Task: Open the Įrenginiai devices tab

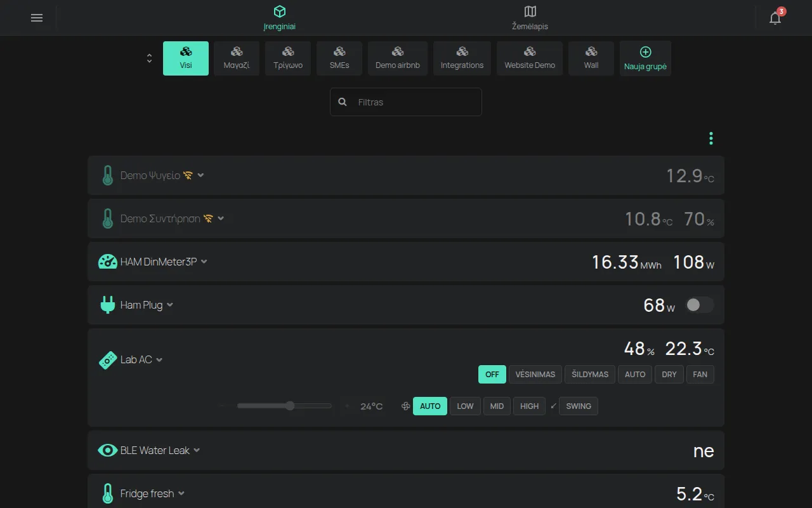Action: coord(280,18)
